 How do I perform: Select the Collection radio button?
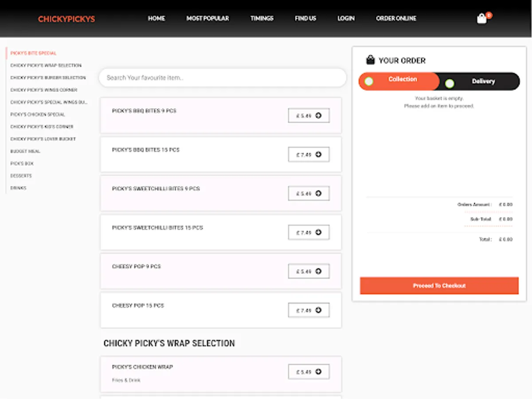[x=368, y=81]
